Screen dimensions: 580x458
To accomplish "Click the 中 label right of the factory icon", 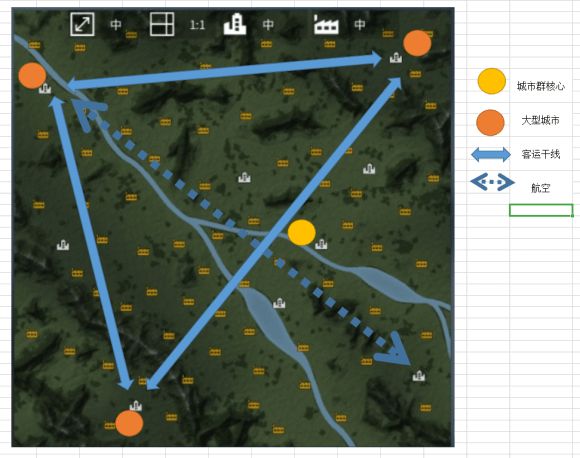I will (360, 24).
